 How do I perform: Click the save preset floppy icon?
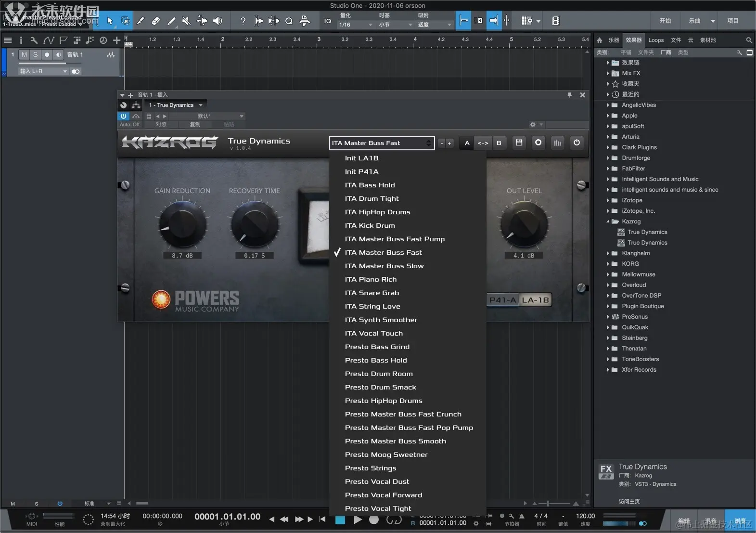coord(519,143)
